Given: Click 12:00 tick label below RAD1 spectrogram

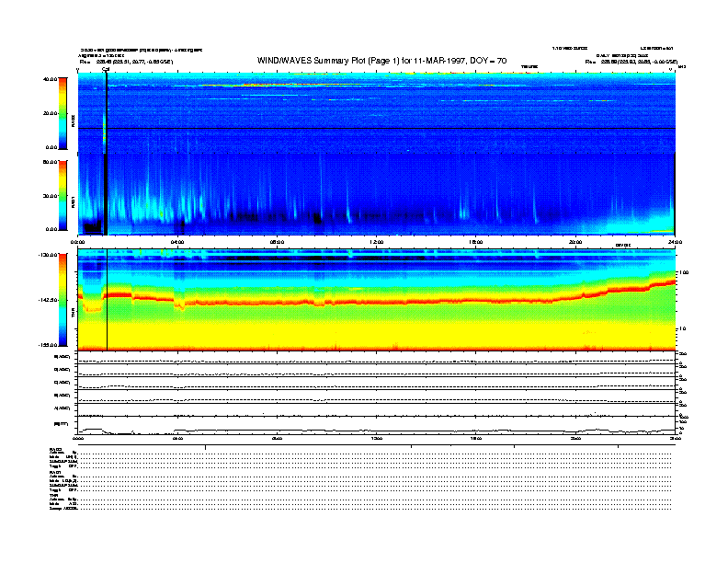Looking at the screenshot, I should tap(377, 242).
